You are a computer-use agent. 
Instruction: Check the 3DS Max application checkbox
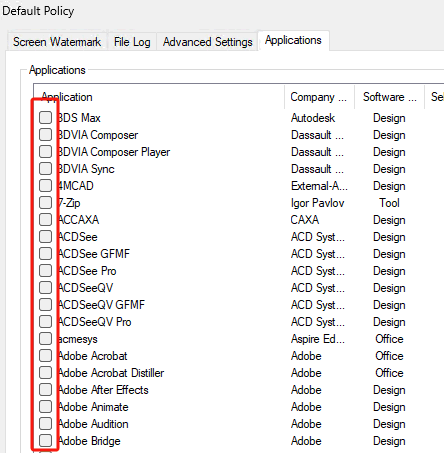pos(45,117)
